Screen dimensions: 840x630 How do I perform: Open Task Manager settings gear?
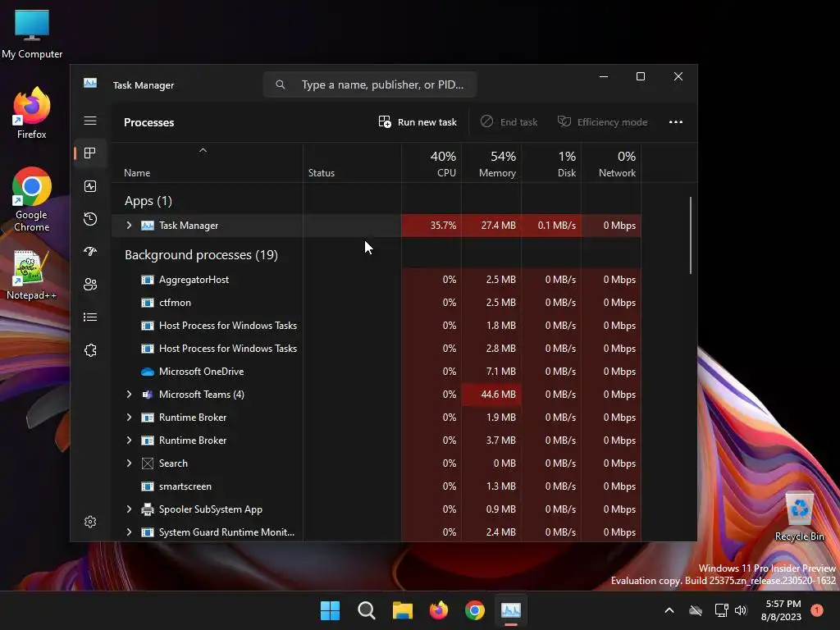[90, 522]
